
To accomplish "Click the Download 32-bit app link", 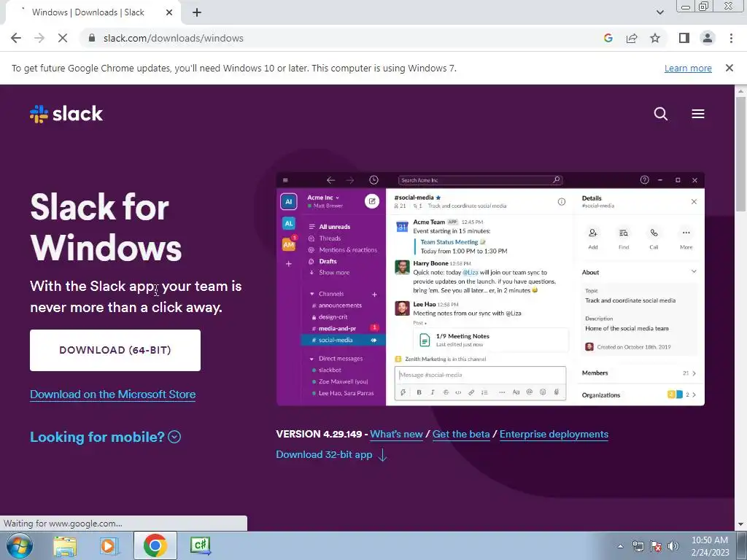I will coord(332,455).
